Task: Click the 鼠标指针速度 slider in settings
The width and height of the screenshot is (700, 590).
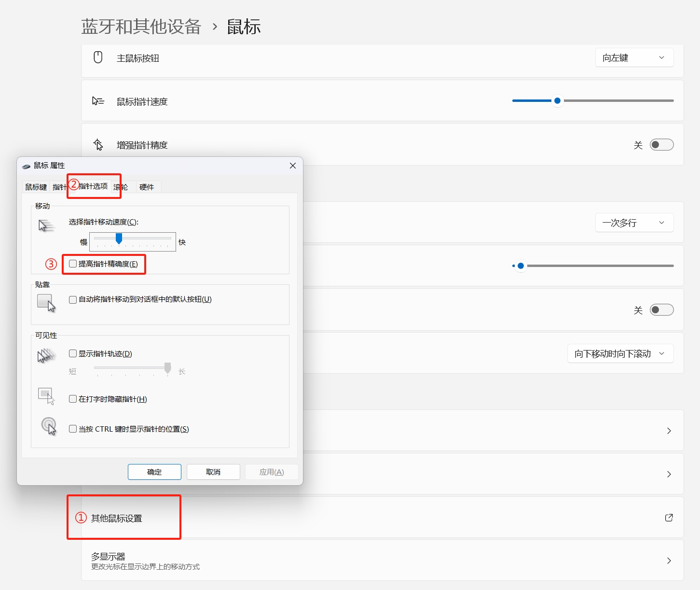Action: [x=593, y=100]
